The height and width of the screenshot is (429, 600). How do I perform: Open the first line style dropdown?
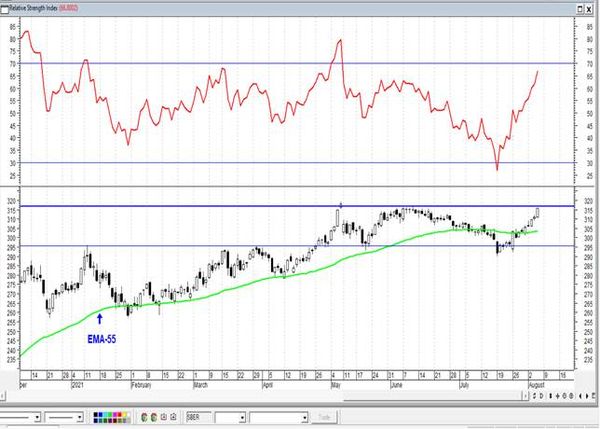(x=38, y=417)
